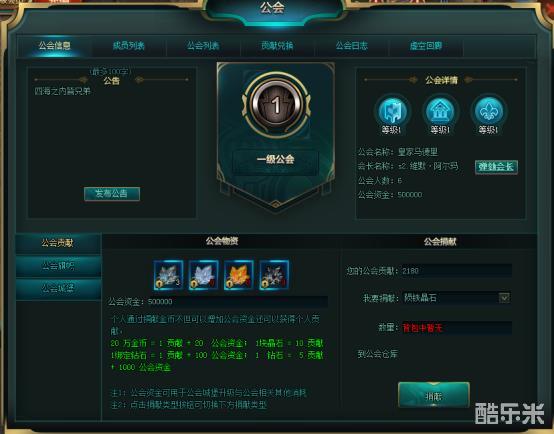Open the 贡献兑换 tab
The width and height of the screenshot is (554, 434).
coord(277,46)
